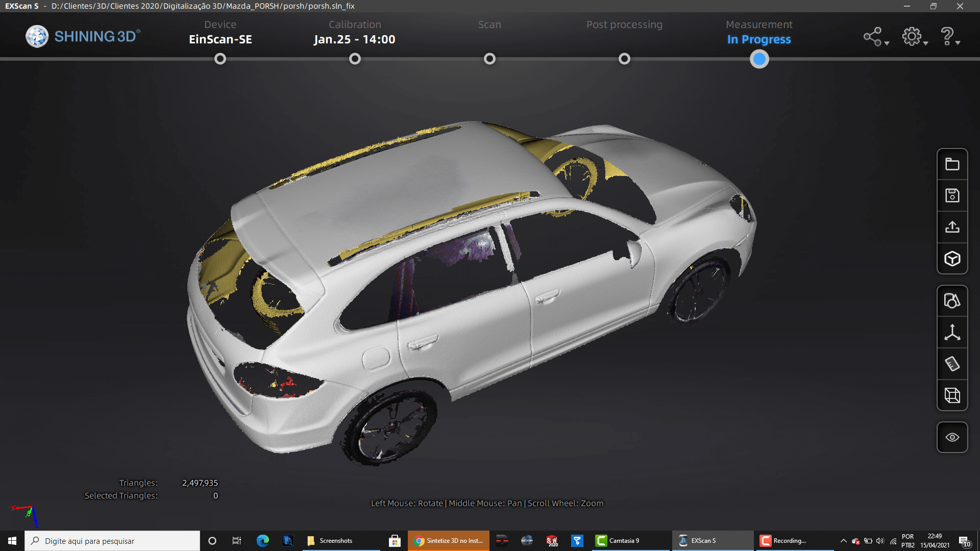The width and height of the screenshot is (980, 551).
Task: Open SolidWorks 2020 from taskbar
Action: click(552, 541)
